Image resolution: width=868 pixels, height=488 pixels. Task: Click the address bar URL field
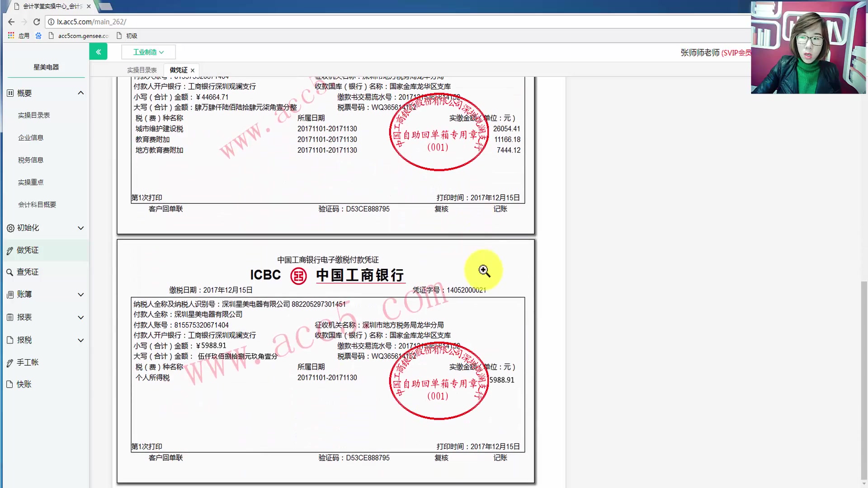coord(398,22)
